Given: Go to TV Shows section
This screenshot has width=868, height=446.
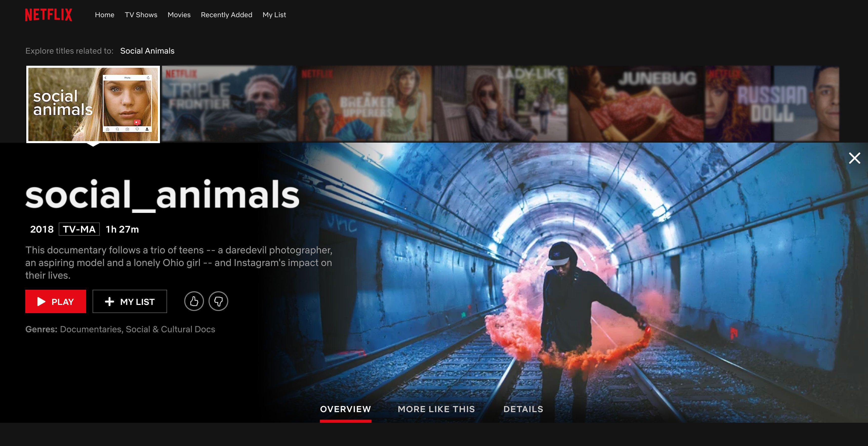Looking at the screenshot, I should pyautogui.click(x=141, y=15).
